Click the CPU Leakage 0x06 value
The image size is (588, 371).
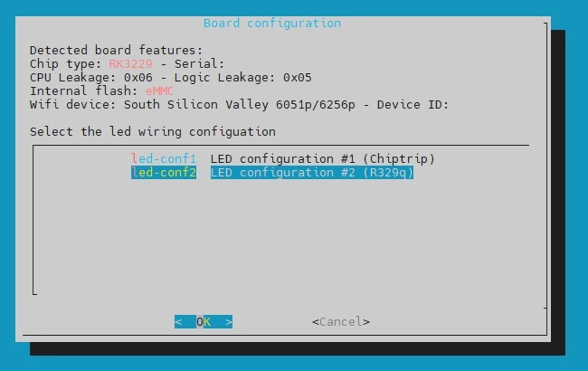[x=138, y=78]
